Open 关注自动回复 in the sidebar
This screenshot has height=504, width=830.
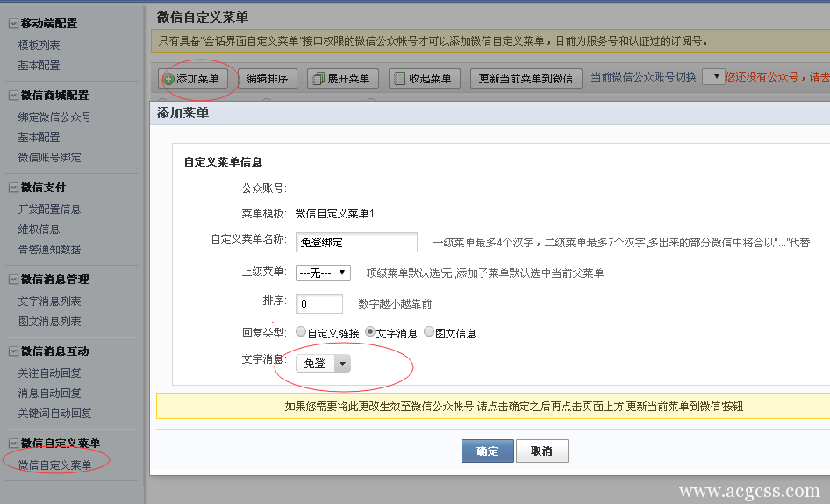pyautogui.click(x=50, y=373)
